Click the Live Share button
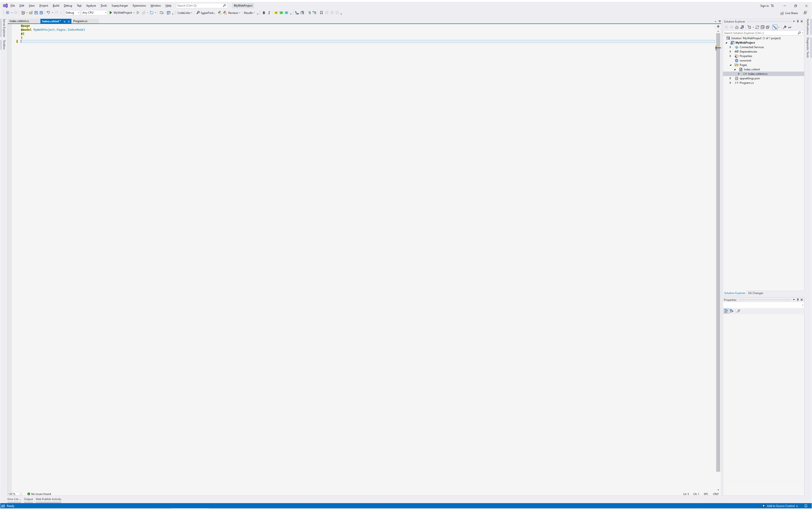 click(x=789, y=13)
